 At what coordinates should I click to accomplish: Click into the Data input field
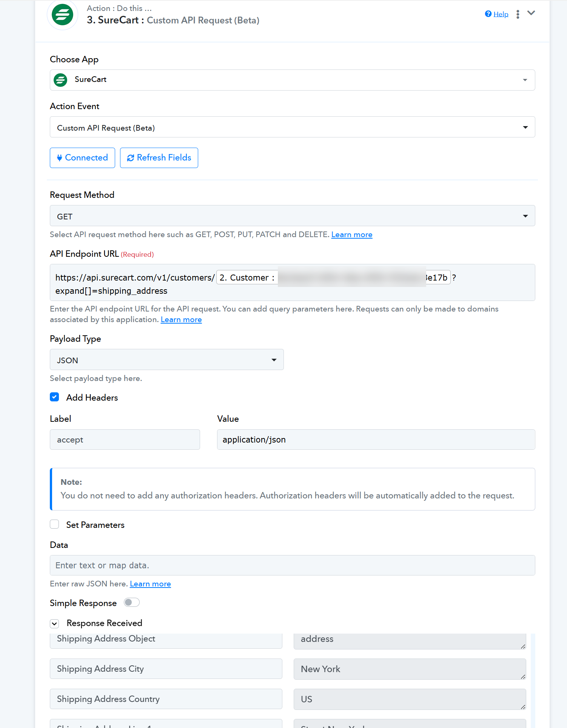tap(292, 565)
